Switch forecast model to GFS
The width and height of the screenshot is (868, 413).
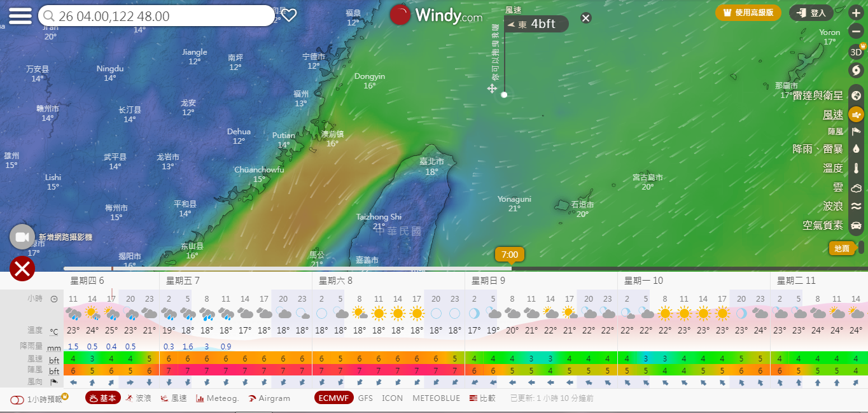pyautogui.click(x=365, y=398)
